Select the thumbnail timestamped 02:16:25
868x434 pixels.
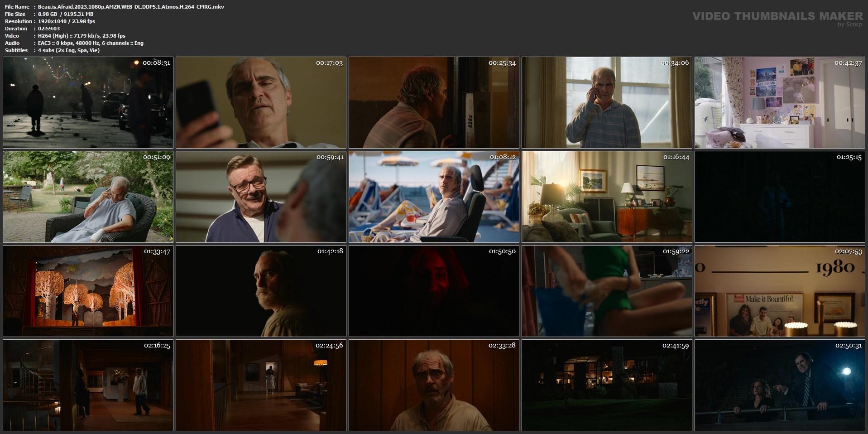click(88, 385)
